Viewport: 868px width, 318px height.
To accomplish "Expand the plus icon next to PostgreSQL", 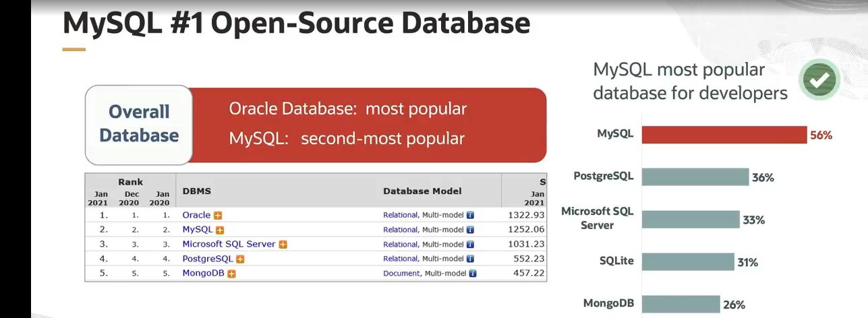I will [240, 259].
